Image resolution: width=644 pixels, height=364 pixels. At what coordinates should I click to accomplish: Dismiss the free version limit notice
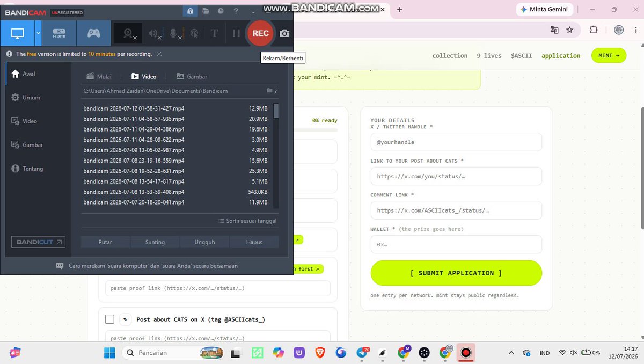click(159, 54)
